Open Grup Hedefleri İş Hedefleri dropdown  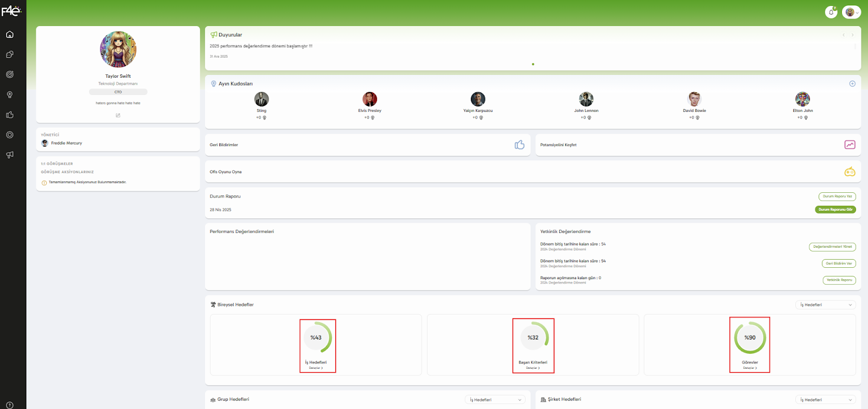(x=495, y=400)
